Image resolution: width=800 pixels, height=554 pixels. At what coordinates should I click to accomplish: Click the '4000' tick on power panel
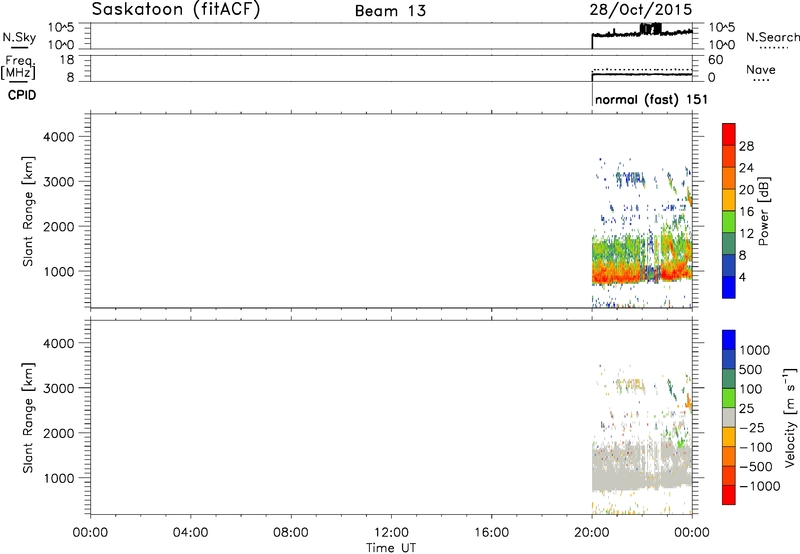click(x=59, y=137)
